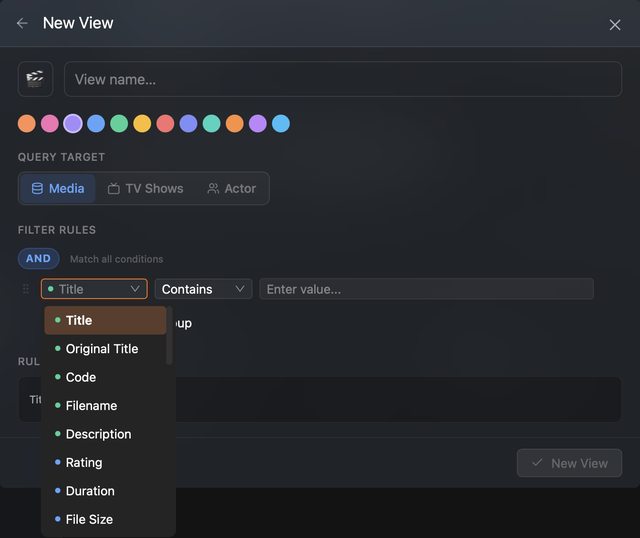Choose Rating from field list
Viewport: 640px width, 538px height.
coord(105,462)
